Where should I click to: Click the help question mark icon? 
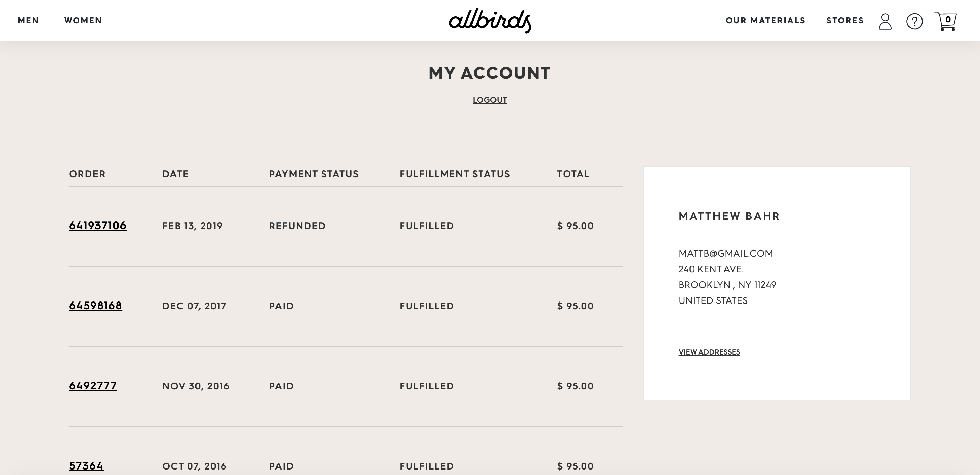[x=915, y=21]
